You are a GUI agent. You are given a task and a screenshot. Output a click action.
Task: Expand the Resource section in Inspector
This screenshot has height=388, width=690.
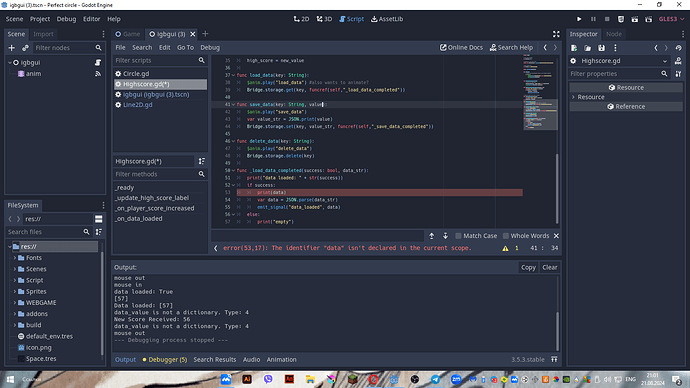[573, 97]
